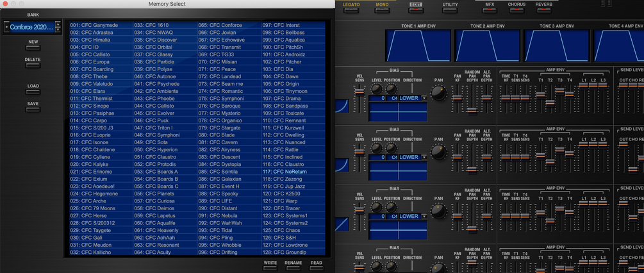This screenshot has height=273, width=644.
Task: Toggle the CHORUS effect switch
Action: pyautogui.click(x=516, y=10)
